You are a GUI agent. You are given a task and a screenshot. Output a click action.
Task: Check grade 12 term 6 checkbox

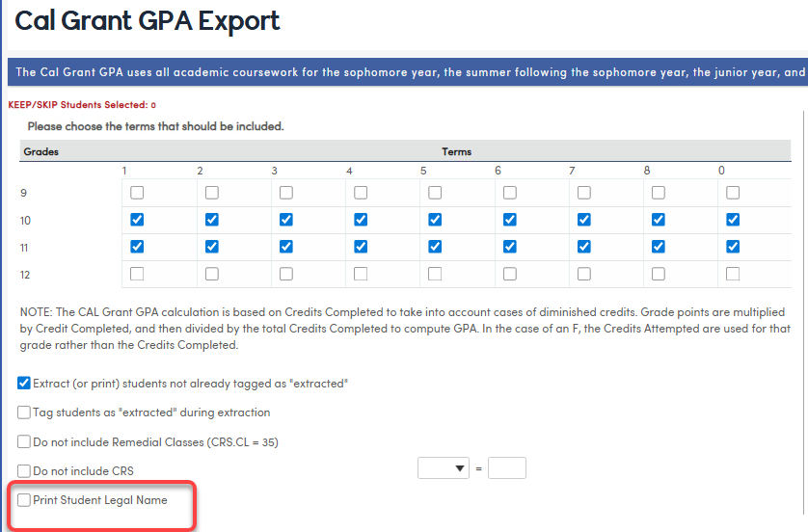510,274
